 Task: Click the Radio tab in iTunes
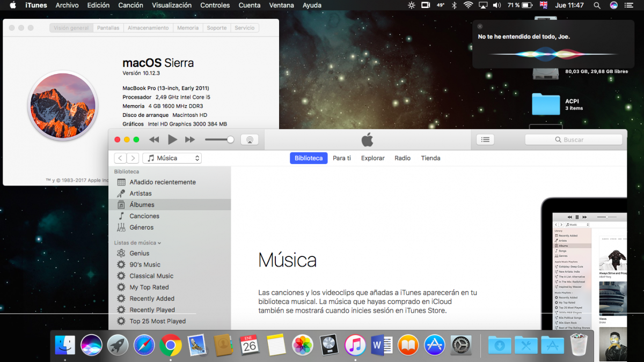tap(402, 158)
